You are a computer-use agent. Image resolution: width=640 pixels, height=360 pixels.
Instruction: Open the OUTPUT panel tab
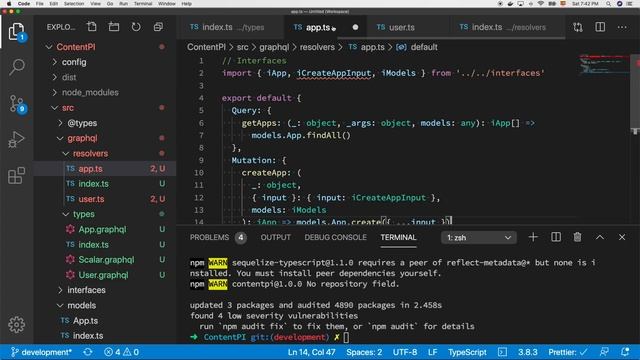point(276,237)
